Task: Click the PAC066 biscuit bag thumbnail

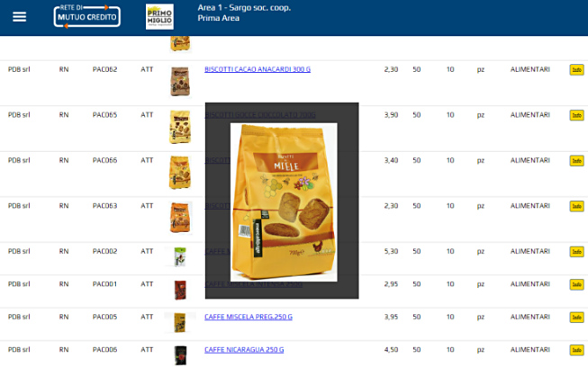Action: pyautogui.click(x=180, y=173)
